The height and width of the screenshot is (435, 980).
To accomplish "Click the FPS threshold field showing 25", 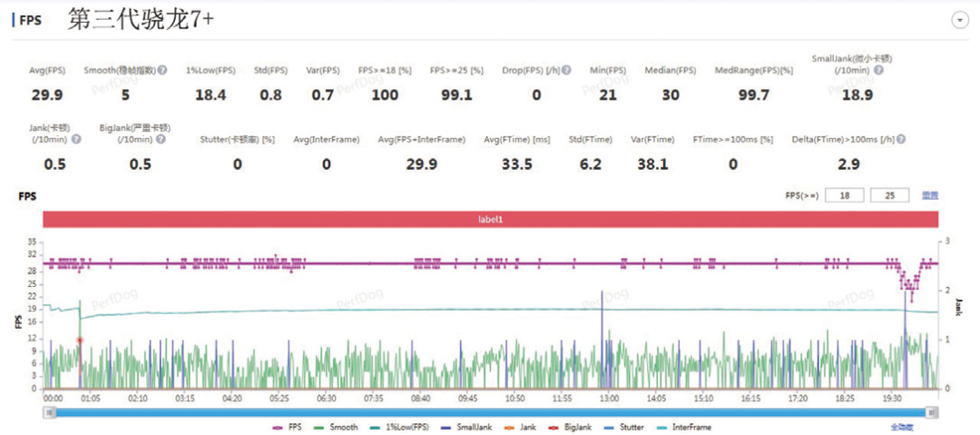I will coord(889,196).
